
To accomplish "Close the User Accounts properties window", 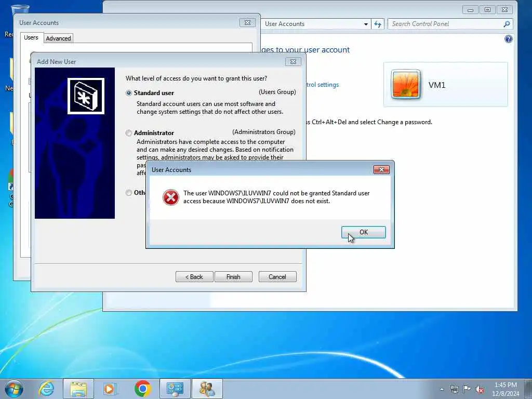I will [247, 23].
